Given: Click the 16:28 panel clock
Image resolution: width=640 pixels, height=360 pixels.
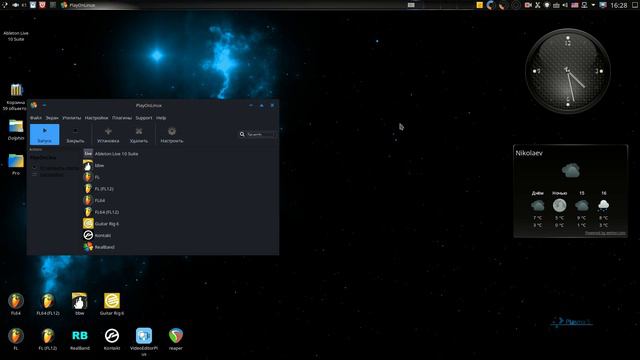Looking at the screenshot, I should (618, 5).
